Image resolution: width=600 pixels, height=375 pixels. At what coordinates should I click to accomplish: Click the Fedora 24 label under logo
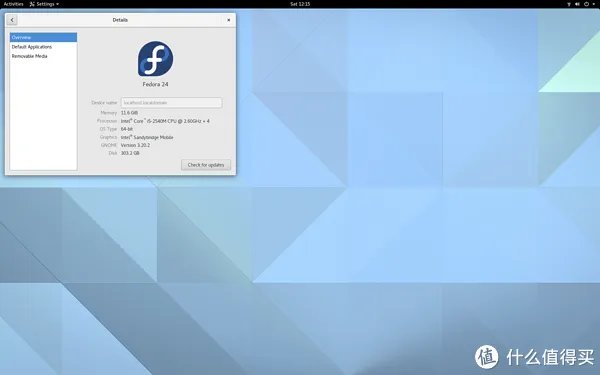click(x=155, y=84)
